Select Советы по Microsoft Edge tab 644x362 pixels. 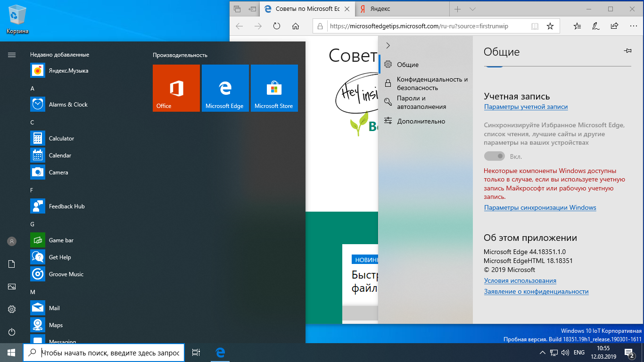[x=307, y=9]
